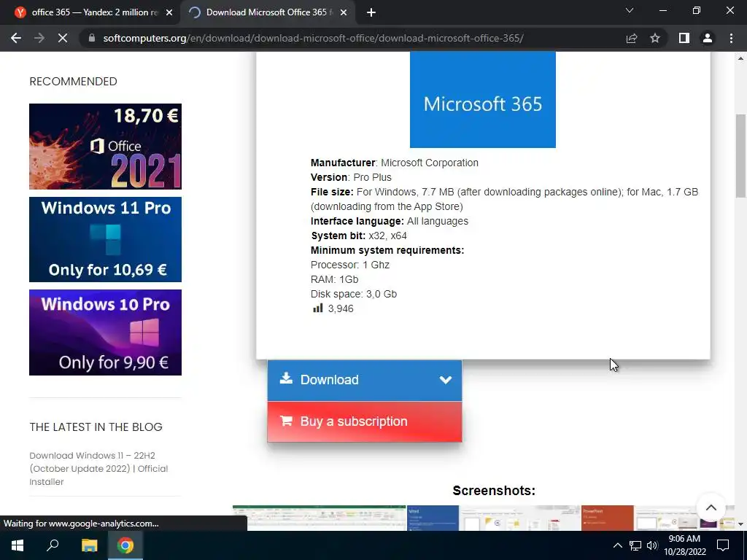The width and height of the screenshot is (747, 560).
Task: Click the '3,946' view count
Action: pos(341,308)
